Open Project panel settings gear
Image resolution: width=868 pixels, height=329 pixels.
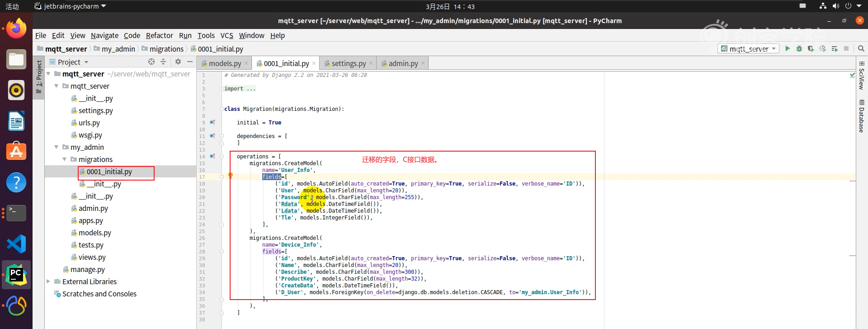178,62
